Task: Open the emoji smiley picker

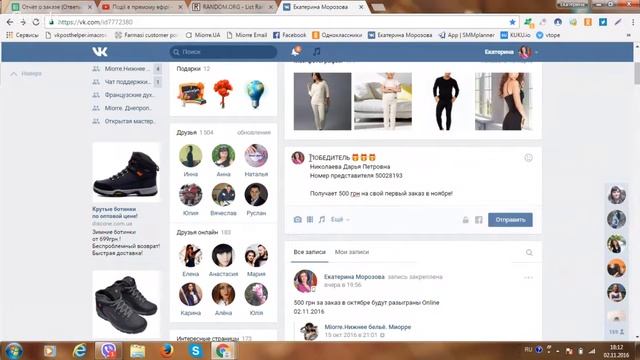Action: (x=528, y=158)
